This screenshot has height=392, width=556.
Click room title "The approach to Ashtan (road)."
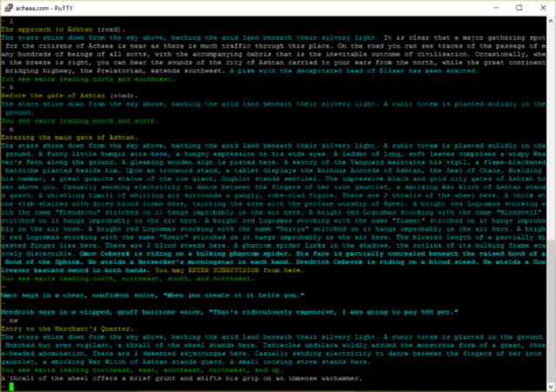(63, 30)
